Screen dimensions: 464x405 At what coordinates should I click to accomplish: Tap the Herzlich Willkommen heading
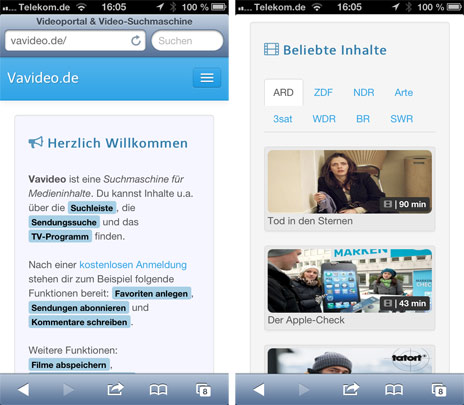[118, 143]
